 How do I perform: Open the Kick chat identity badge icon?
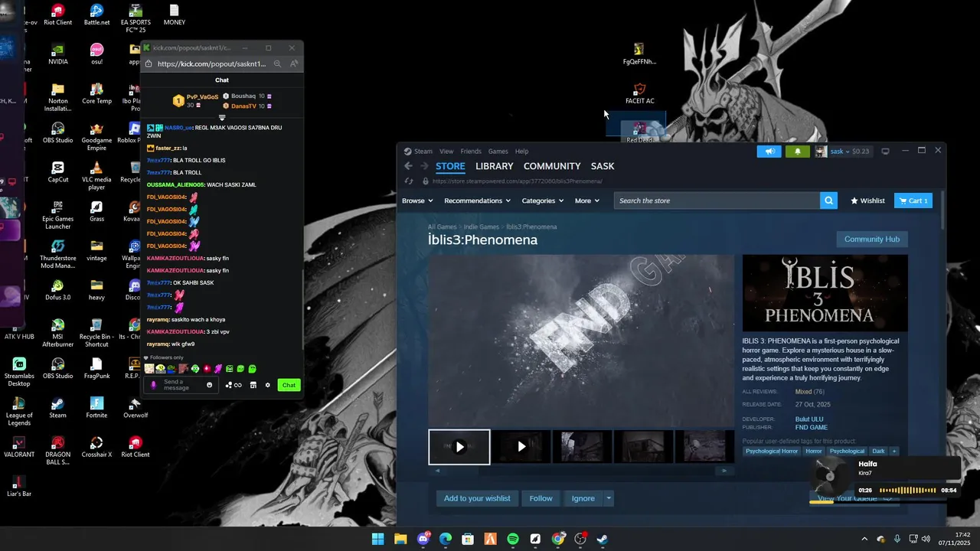click(153, 385)
